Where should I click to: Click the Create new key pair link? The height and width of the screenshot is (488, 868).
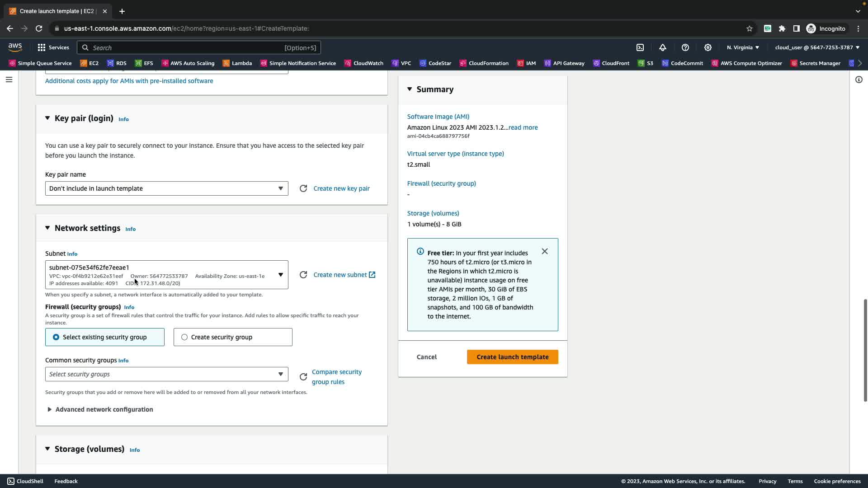(x=341, y=188)
